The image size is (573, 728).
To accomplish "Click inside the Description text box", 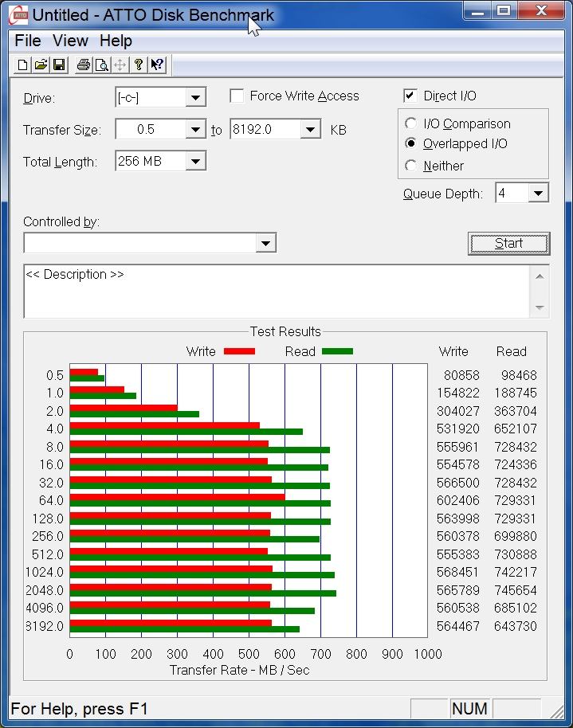I will (277, 292).
